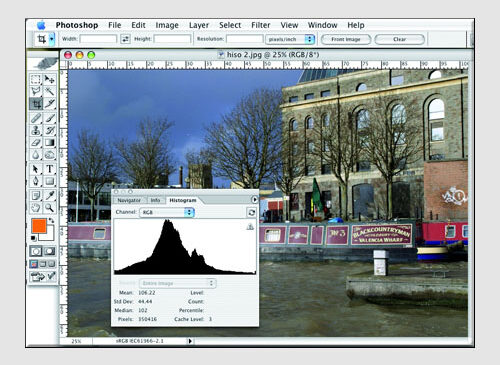Open the Filter menu

(261, 25)
